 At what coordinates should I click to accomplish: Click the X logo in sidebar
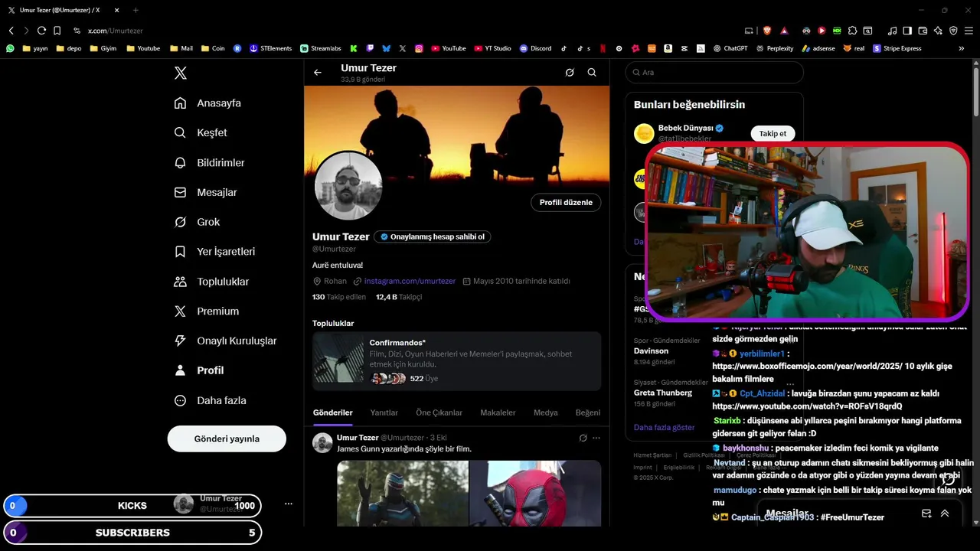(181, 73)
